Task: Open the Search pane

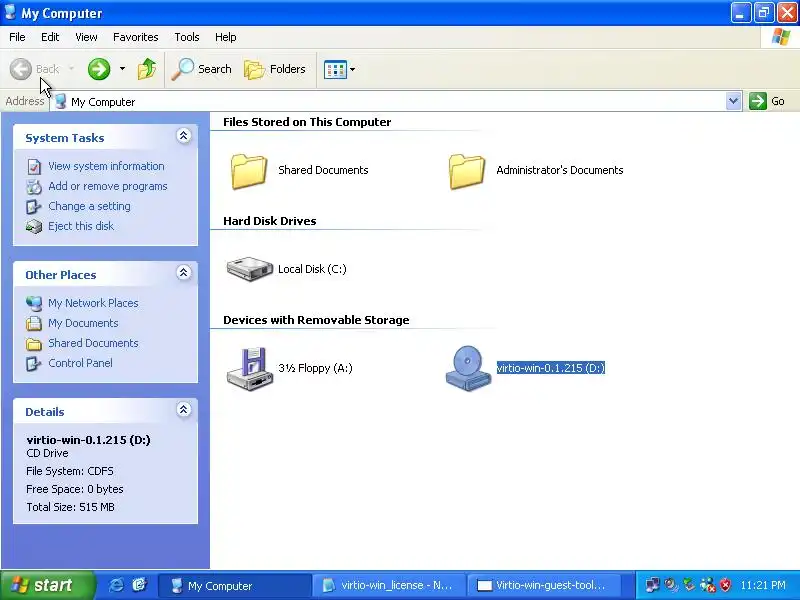Action: (202, 69)
